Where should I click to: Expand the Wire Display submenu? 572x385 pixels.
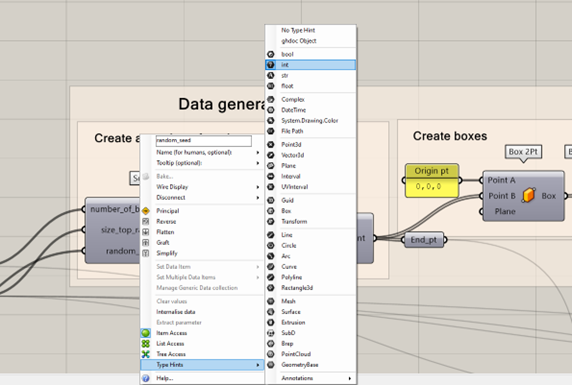[202, 187]
